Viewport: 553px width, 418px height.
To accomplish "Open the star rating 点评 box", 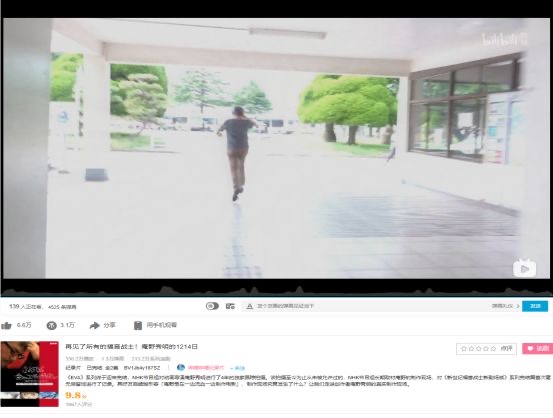I will 486,349.
